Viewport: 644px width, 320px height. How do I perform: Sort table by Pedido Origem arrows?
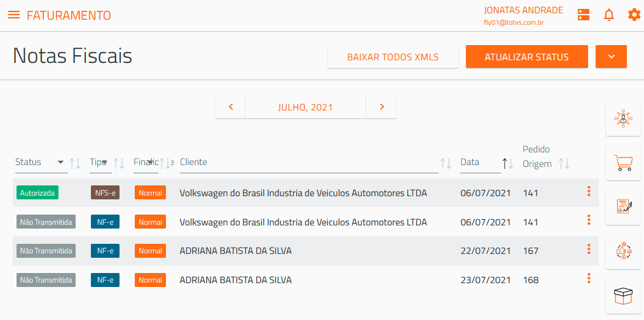click(x=565, y=164)
